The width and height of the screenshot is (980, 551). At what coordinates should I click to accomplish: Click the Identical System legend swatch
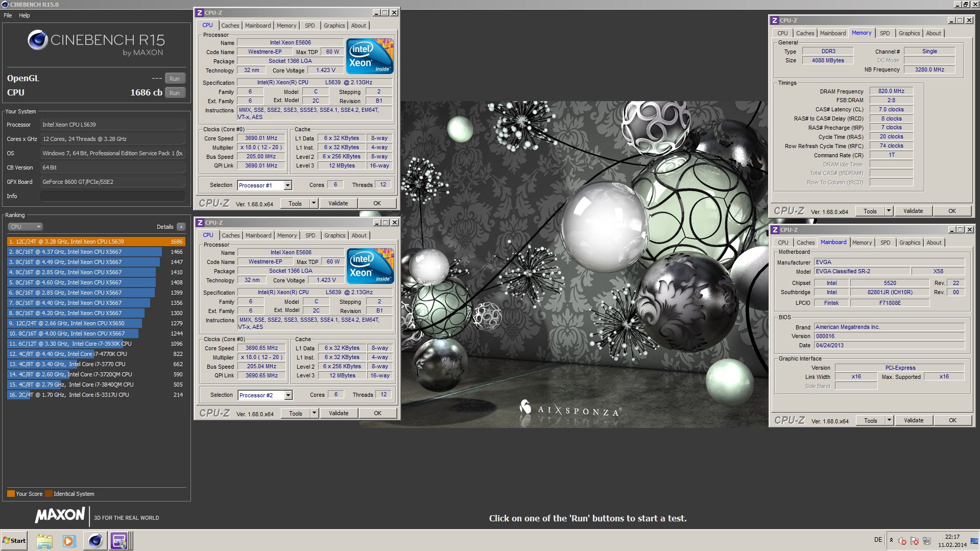(49, 494)
